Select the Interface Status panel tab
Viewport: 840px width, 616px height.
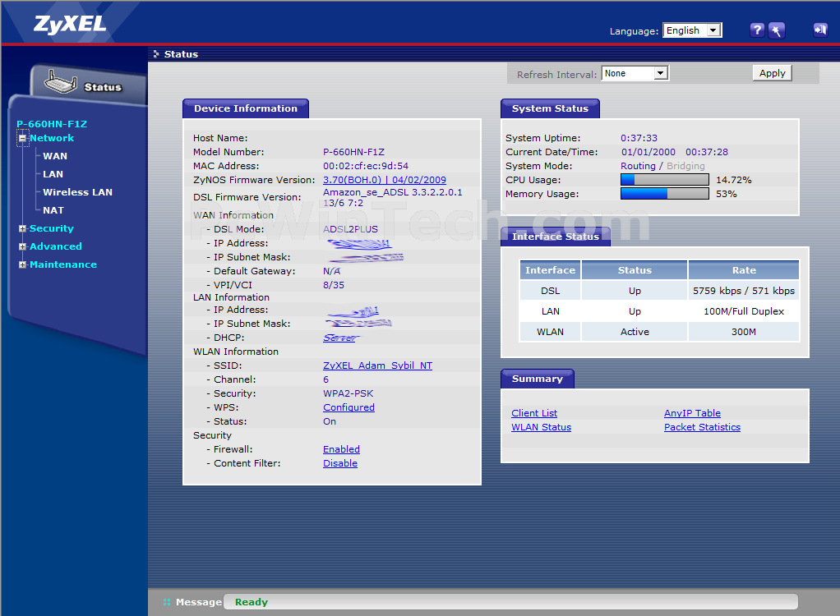(556, 237)
